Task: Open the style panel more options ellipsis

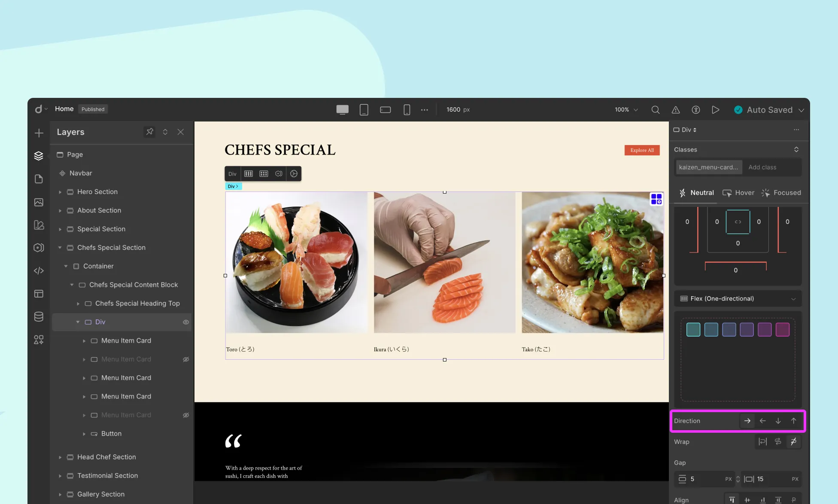Action: pos(796,130)
